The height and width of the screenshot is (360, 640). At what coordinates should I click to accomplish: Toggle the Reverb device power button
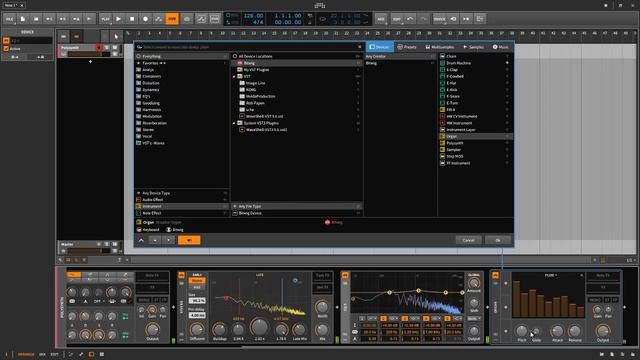coord(181,276)
